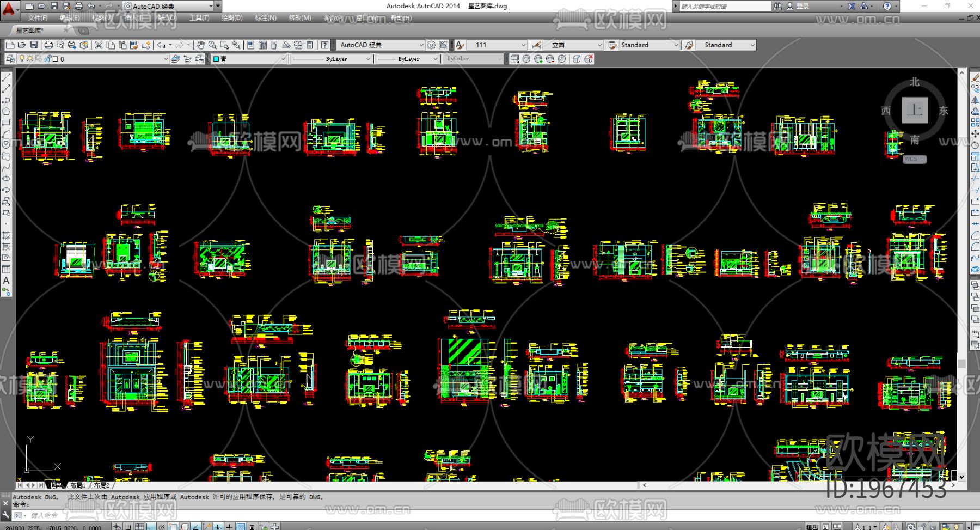
Task: Click the Workspace Settings gear icon
Action: pos(431,45)
